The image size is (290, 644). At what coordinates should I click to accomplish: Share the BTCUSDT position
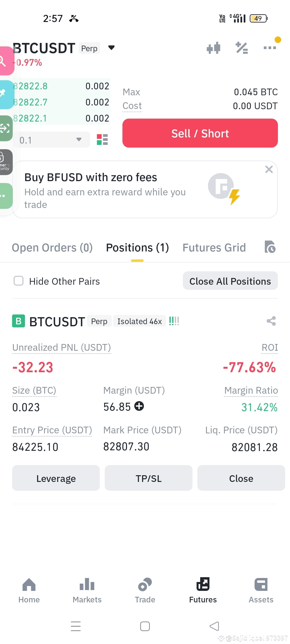pyautogui.click(x=271, y=321)
